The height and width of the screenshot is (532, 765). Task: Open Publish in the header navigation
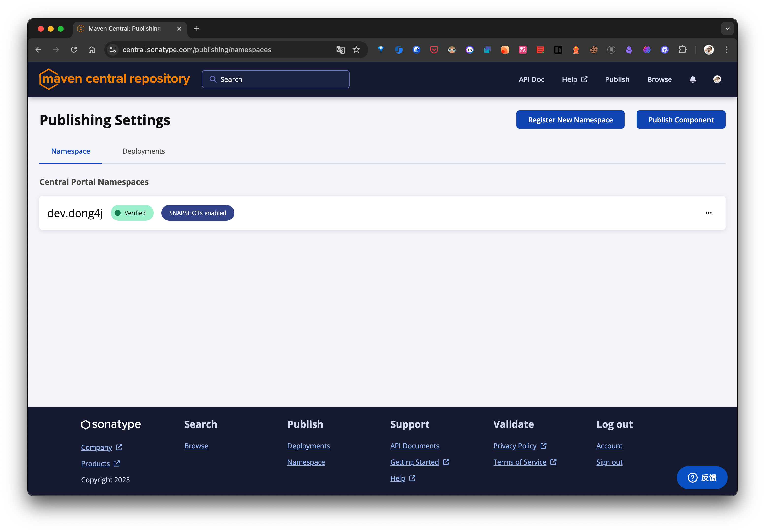coord(617,79)
